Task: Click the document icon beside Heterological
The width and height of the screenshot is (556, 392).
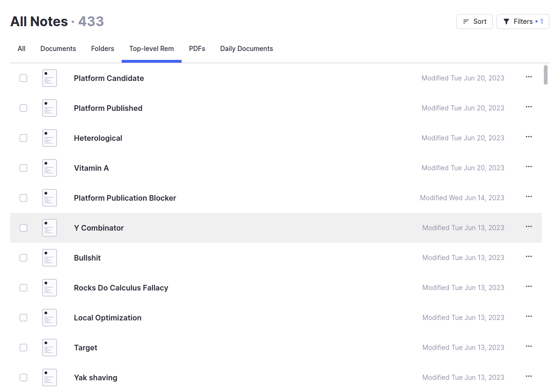Action: [50, 138]
